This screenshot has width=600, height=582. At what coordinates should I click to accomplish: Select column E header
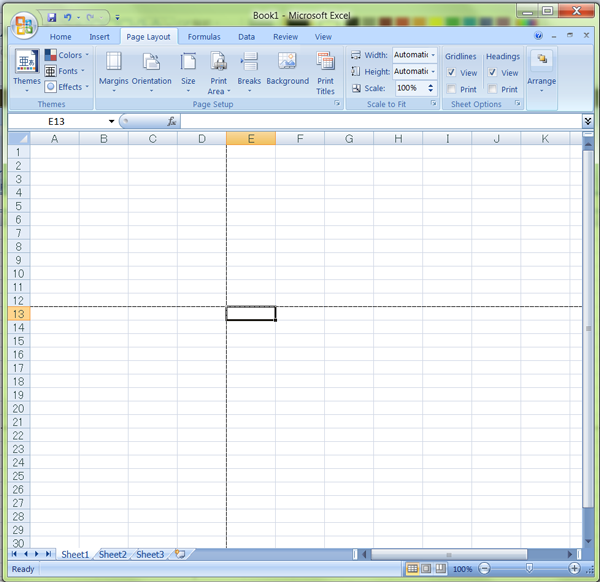(251, 139)
